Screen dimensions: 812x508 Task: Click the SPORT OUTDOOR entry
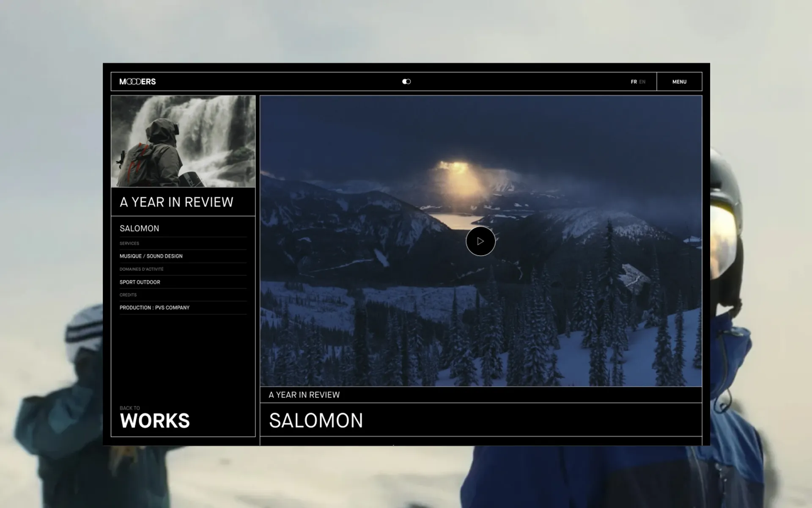point(140,282)
